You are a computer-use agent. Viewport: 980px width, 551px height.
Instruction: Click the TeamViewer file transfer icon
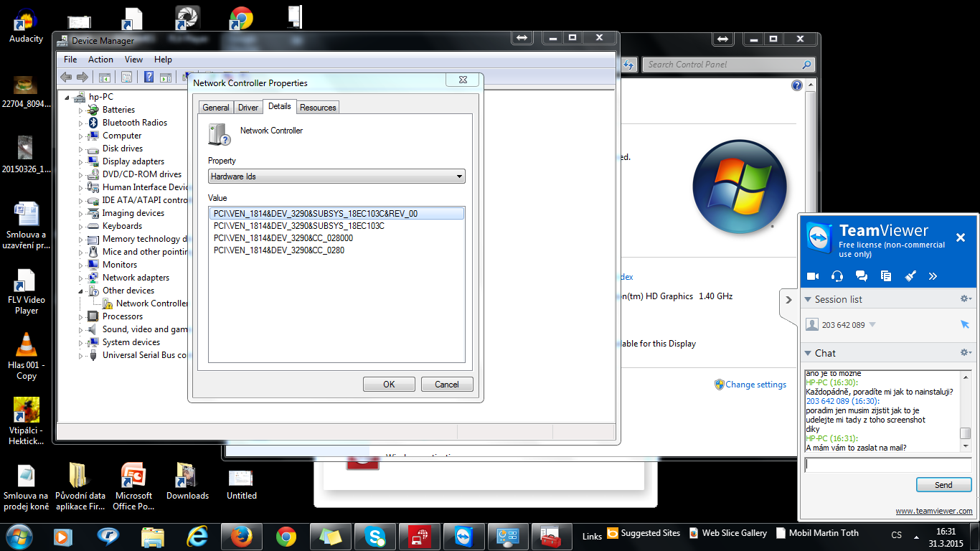[886, 276]
